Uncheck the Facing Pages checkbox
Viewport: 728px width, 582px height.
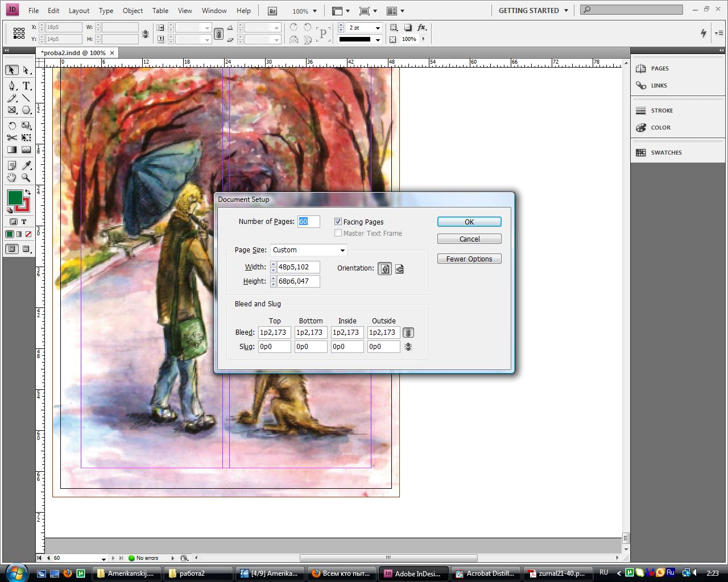338,222
